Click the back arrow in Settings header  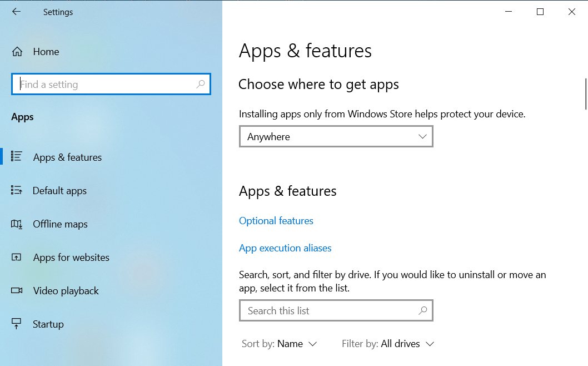[16, 12]
